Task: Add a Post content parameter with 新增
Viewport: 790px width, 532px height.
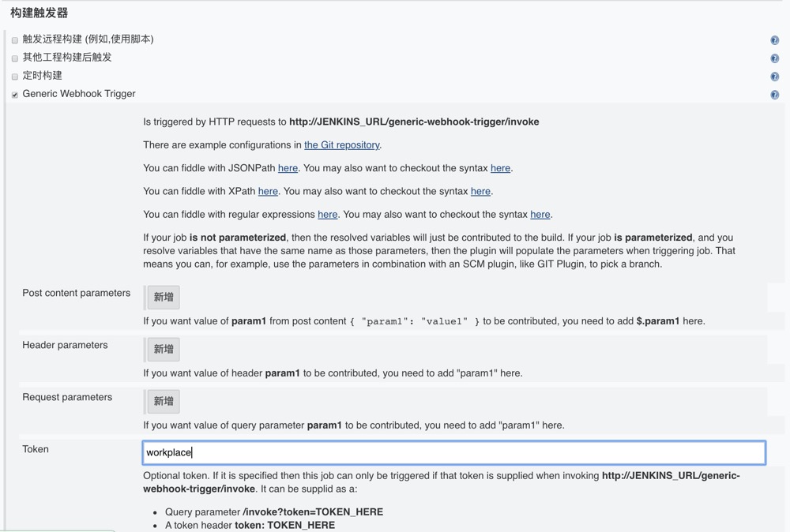Action: [x=164, y=297]
